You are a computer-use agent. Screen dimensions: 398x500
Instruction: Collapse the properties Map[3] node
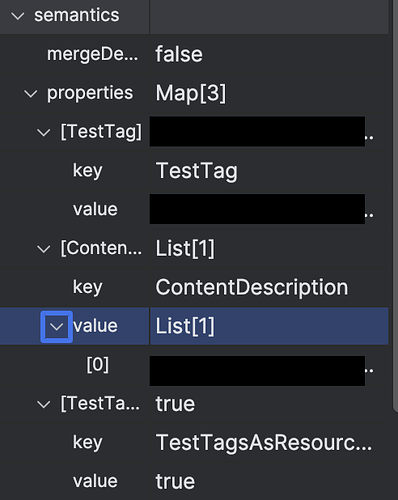point(30,94)
